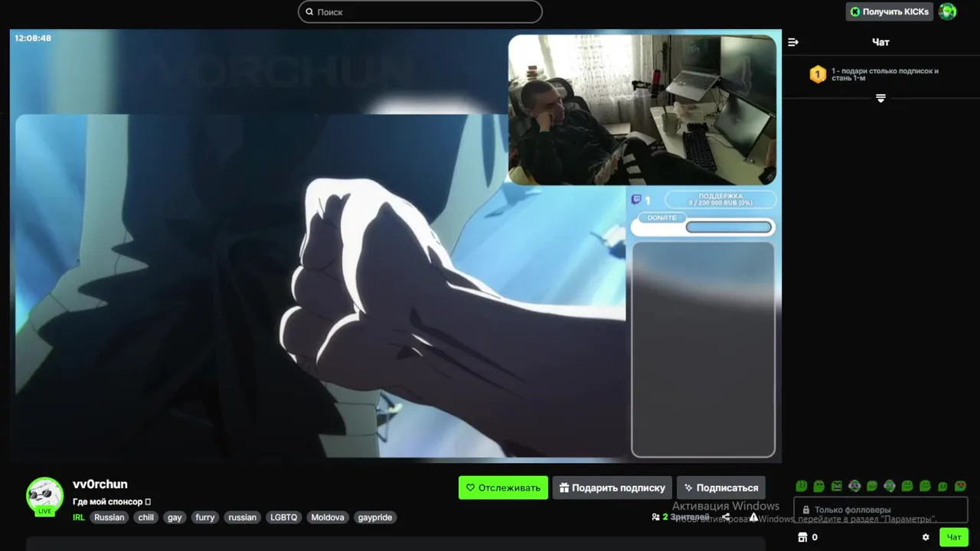Follow the channel with Отслеживать button

point(503,487)
